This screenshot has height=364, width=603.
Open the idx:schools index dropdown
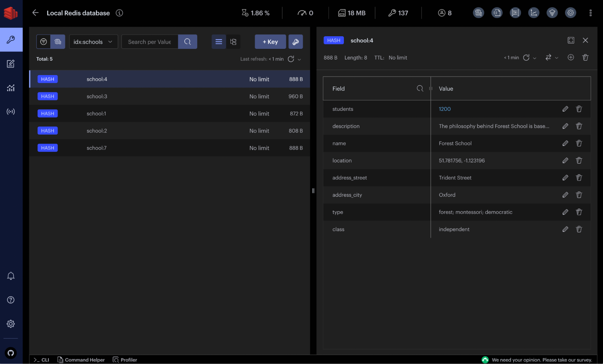[x=93, y=42]
